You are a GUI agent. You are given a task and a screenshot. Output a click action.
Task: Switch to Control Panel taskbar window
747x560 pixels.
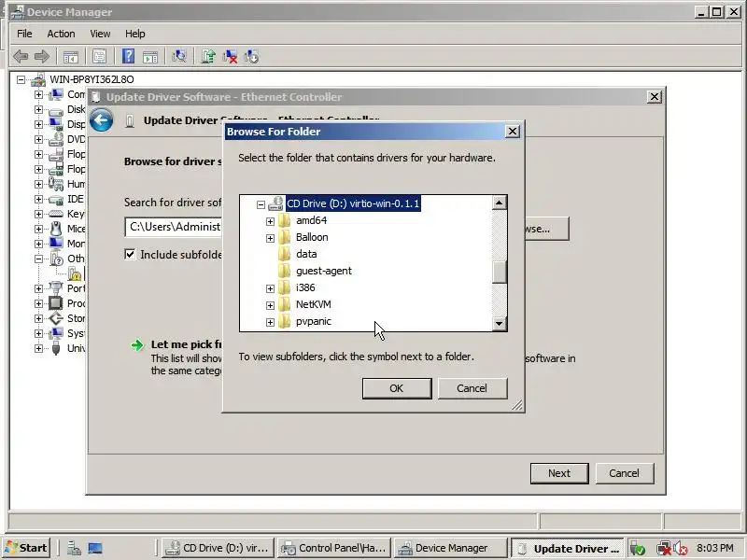click(334, 548)
